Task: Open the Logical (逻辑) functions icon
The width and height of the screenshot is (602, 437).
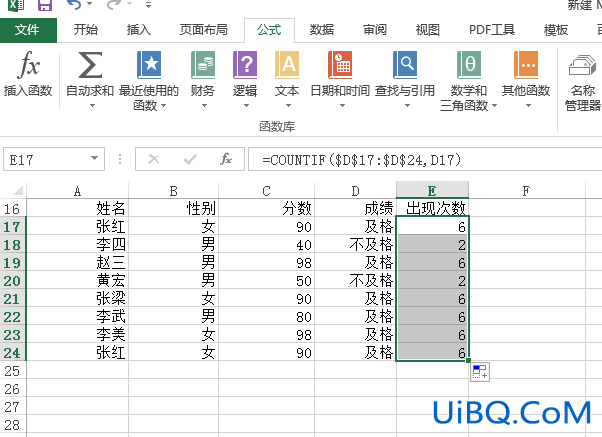Action: (x=245, y=65)
